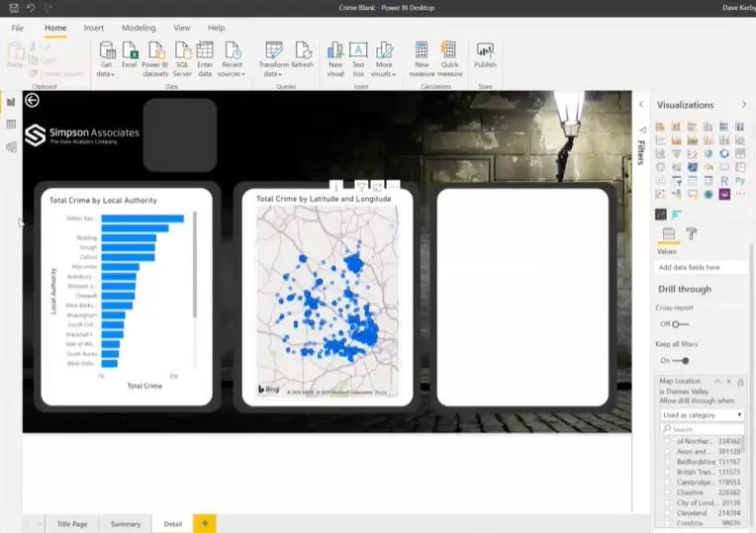Choose the donut chart visual

coord(724,153)
